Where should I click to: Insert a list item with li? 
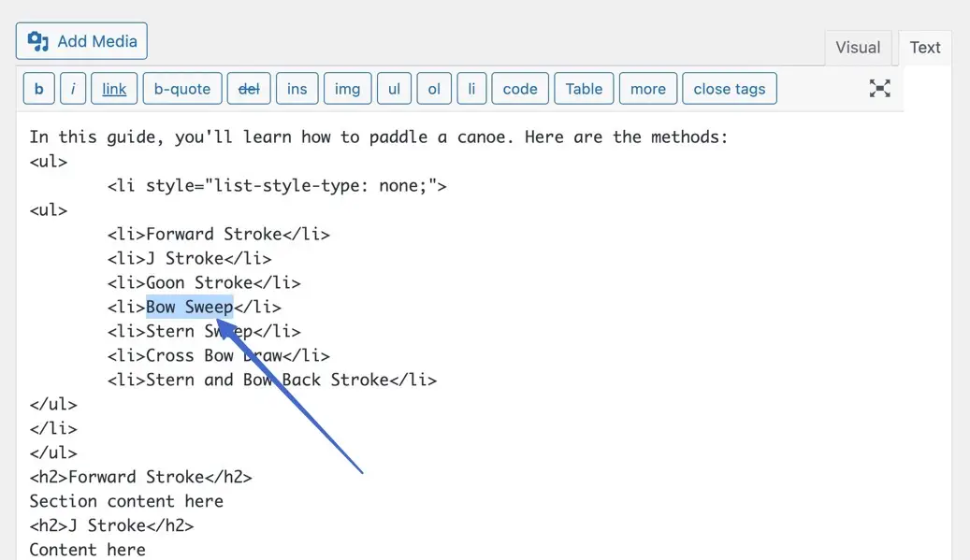[x=471, y=88]
